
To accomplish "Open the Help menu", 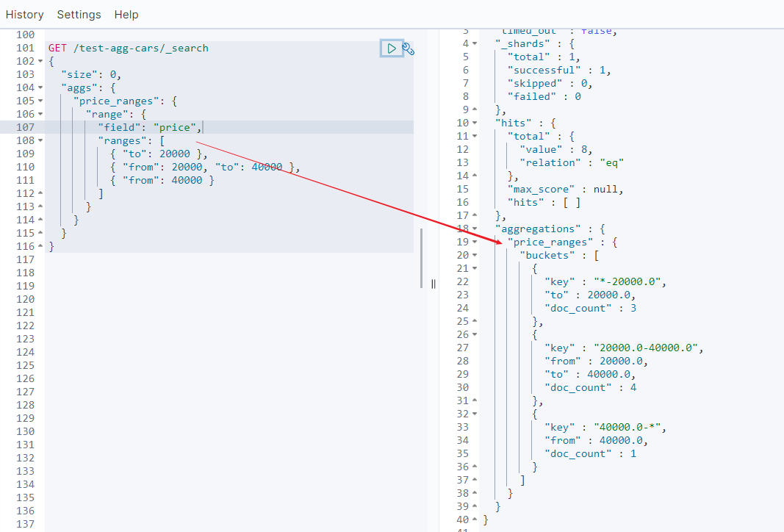I will click(126, 15).
